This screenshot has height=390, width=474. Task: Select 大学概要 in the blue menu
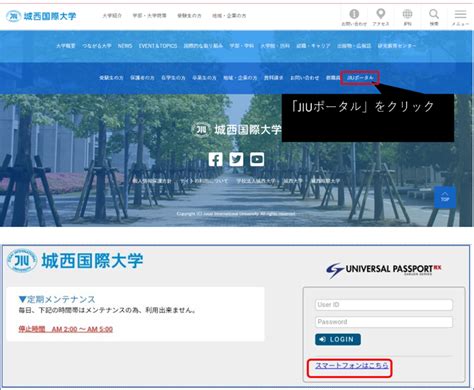[66, 46]
